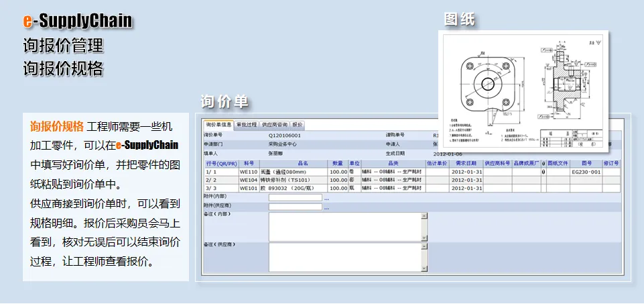Screen dimensions: 644x304
Task: Click the 2012-01-31 date in row 2/2
Action: (466, 180)
